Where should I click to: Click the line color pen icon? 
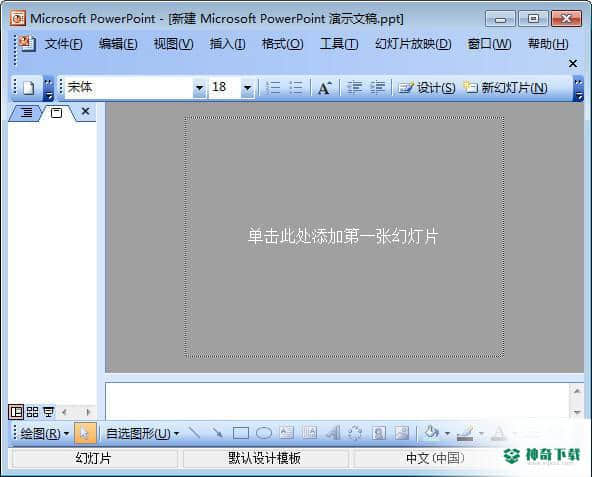pyautogui.click(x=465, y=433)
